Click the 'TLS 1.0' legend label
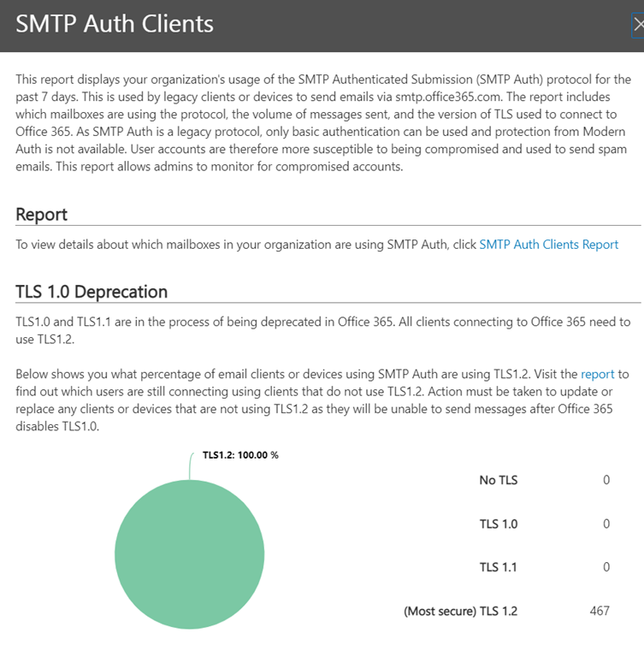 pos(498,524)
